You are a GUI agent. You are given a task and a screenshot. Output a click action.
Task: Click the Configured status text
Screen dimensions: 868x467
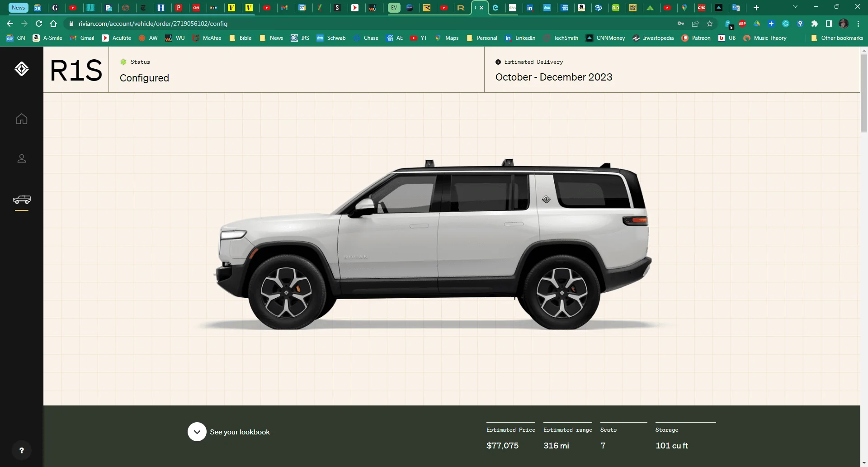tap(144, 78)
